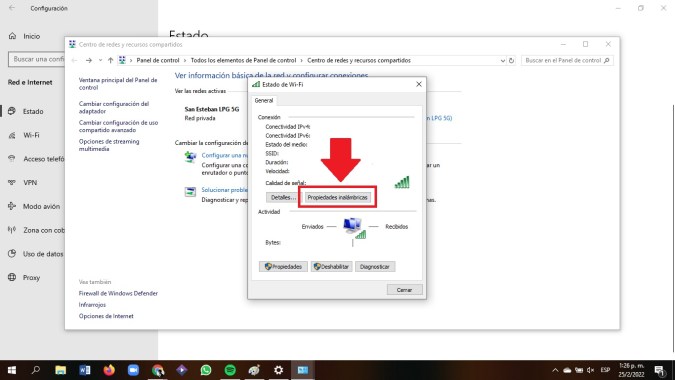Select VPN in Configuración sidebar
This screenshot has width=675, height=380.
30,182
